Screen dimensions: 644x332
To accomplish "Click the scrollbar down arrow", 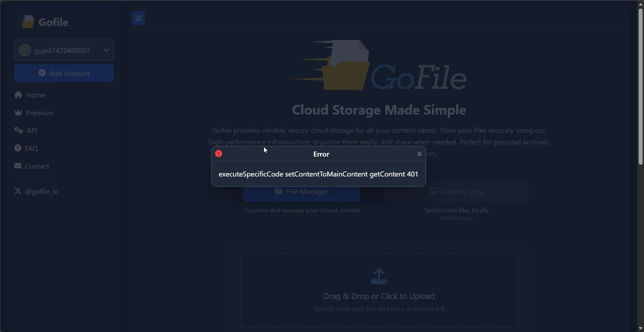I will tap(640, 328).
